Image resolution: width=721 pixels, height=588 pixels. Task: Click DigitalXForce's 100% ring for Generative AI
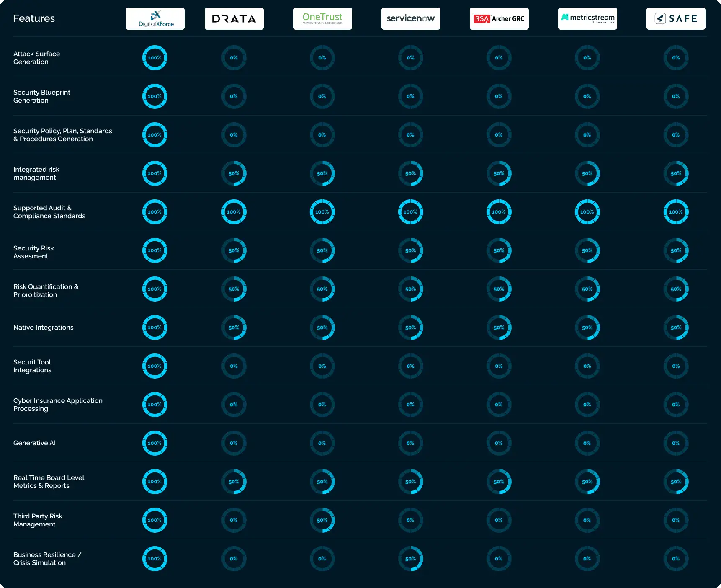[x=155, y=443]
